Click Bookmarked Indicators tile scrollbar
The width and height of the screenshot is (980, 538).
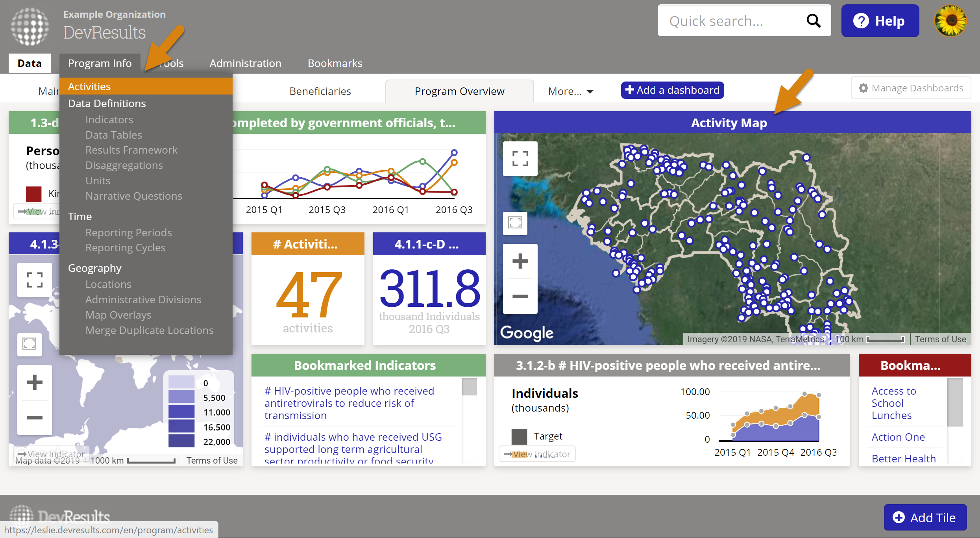[x=469, y=387]
